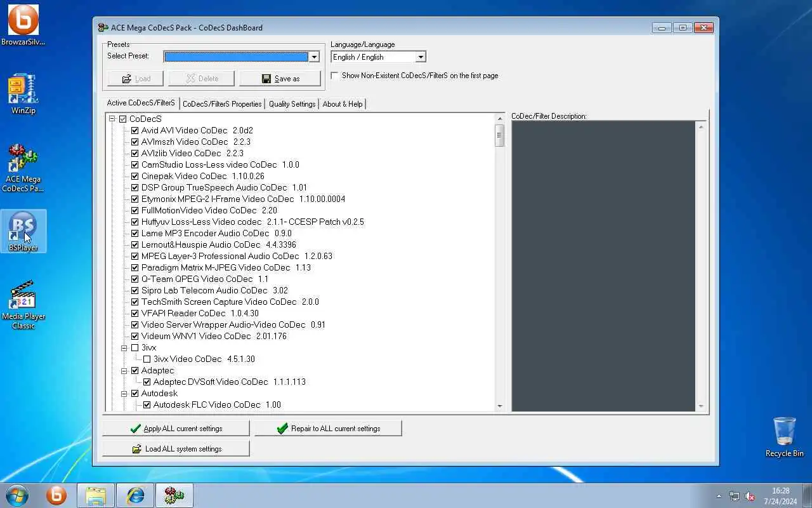Collapse the Adaptec tree node
Image resolution: width=812 pixels, height=508 pixels.
(124, 370)
